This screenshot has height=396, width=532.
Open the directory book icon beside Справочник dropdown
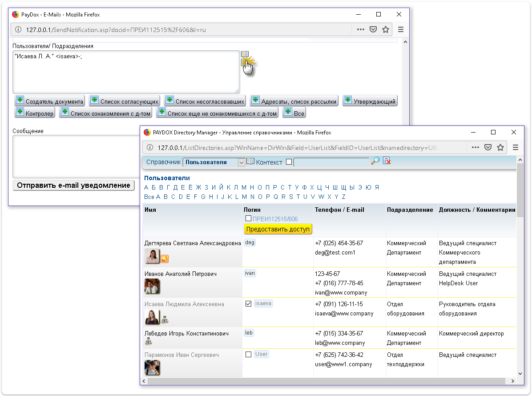(x=250, y=162)
